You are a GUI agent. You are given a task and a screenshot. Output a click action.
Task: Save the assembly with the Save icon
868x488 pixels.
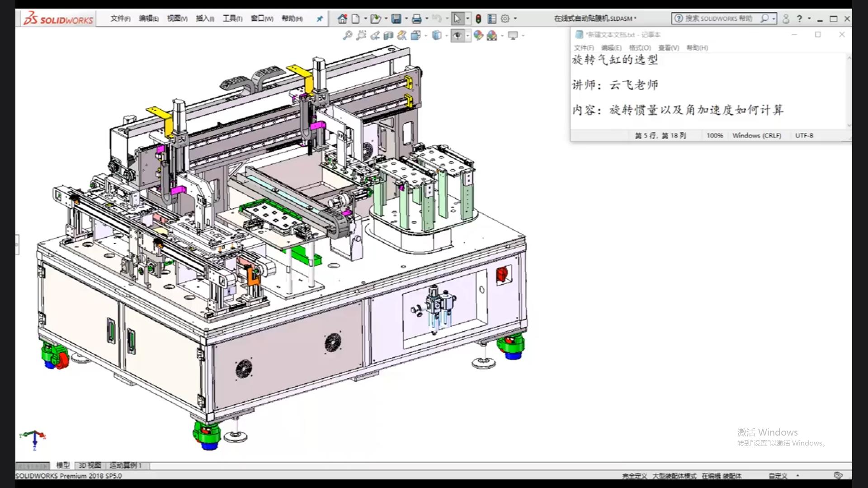click(396, 19)
